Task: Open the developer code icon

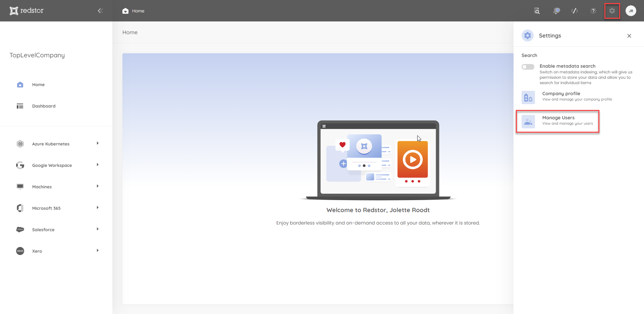Action: pyautogui.click(x=575, y=11)
